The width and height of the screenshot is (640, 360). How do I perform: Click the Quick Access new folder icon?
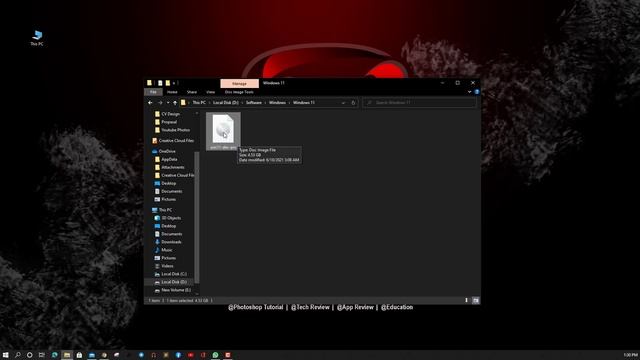tap(168, 83)
